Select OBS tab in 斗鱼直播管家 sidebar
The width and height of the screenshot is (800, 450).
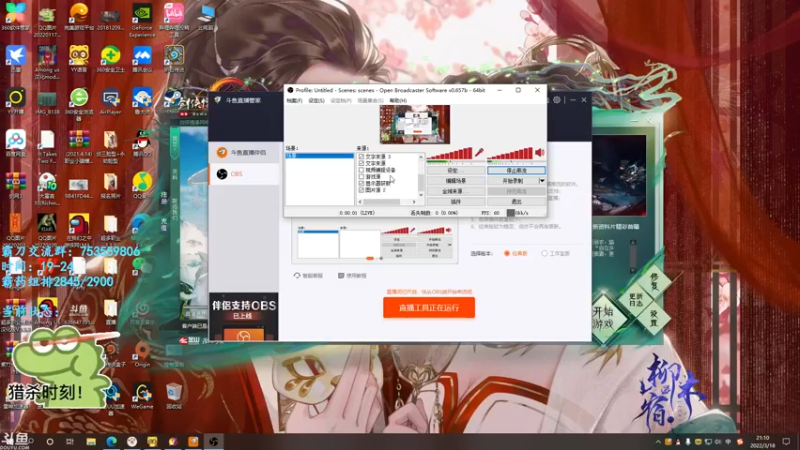(243, 174)
